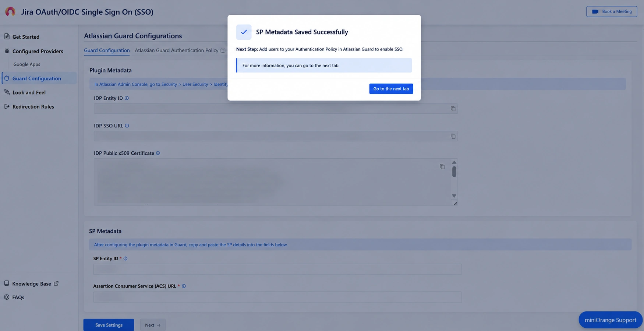Screen dimensions: 644x331
Task: Click the Book a Meeting button
Action: click(612, 11)
